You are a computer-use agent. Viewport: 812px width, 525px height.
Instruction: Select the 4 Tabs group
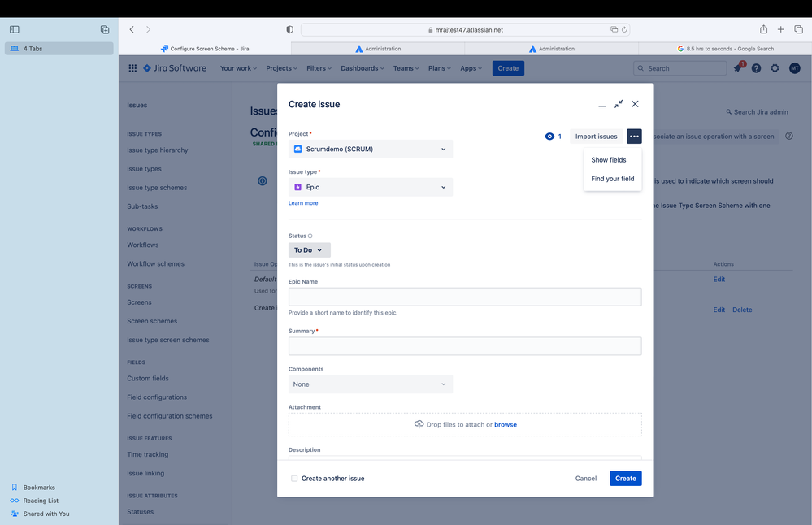[59, 49]
